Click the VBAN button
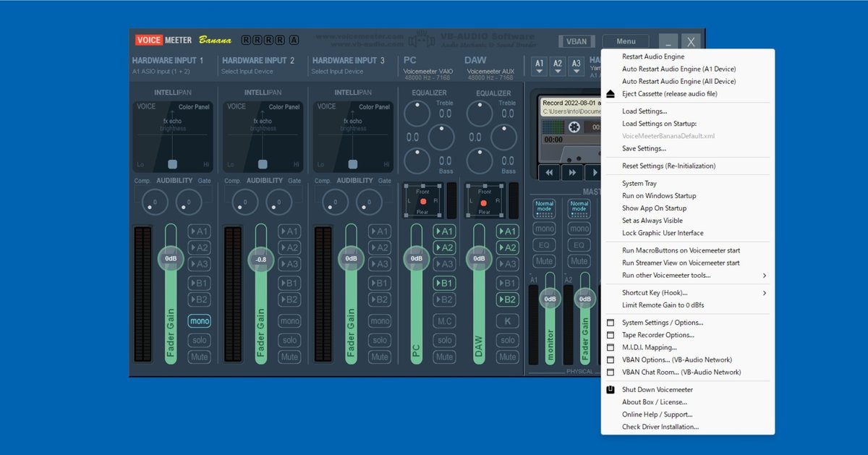The height and width of the screenshot is (455, 868). [x=576, y=42]
